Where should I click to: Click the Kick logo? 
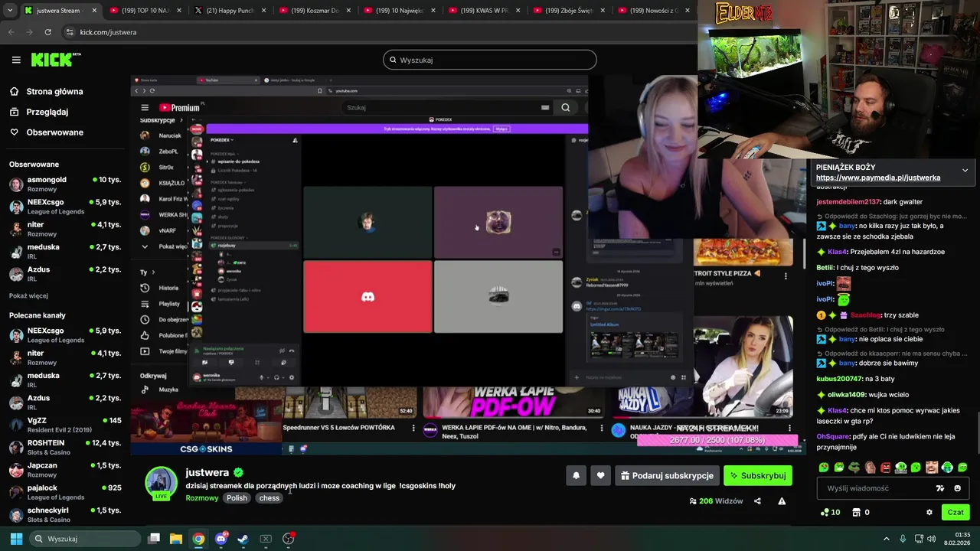[55, 60]
